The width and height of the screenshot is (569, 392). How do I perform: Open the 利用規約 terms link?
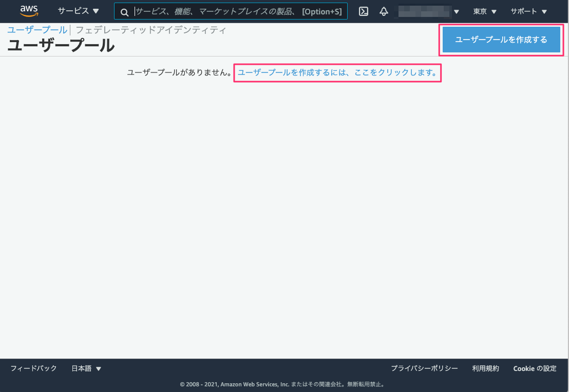tap(485, 368)
